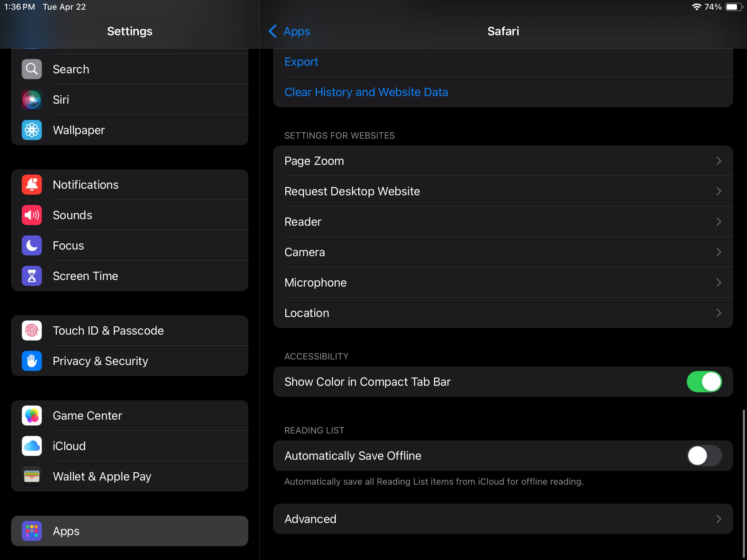Tap the clock time 1:36 PM
Viewport: 747px width, 560px height.
point(20,7)
